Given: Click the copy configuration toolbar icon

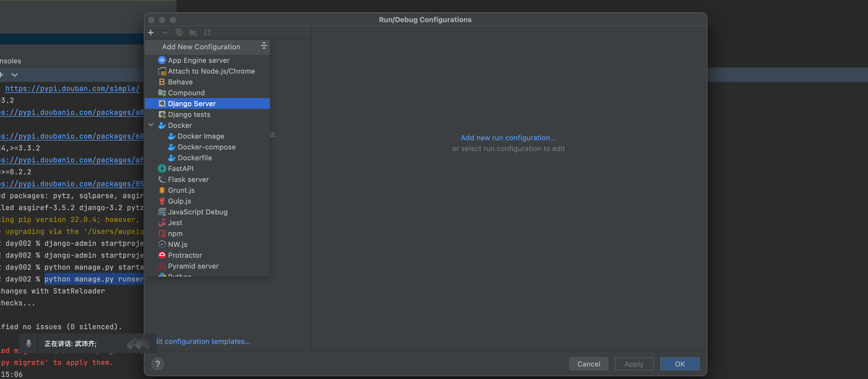Looking at the screenshot, I should pos(179,32).
